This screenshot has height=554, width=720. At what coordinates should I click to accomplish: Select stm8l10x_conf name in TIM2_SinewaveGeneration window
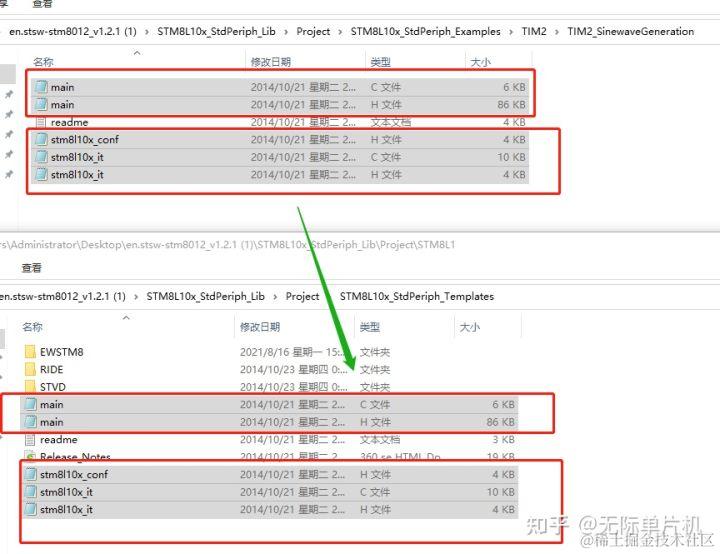(x=84, y=139)
